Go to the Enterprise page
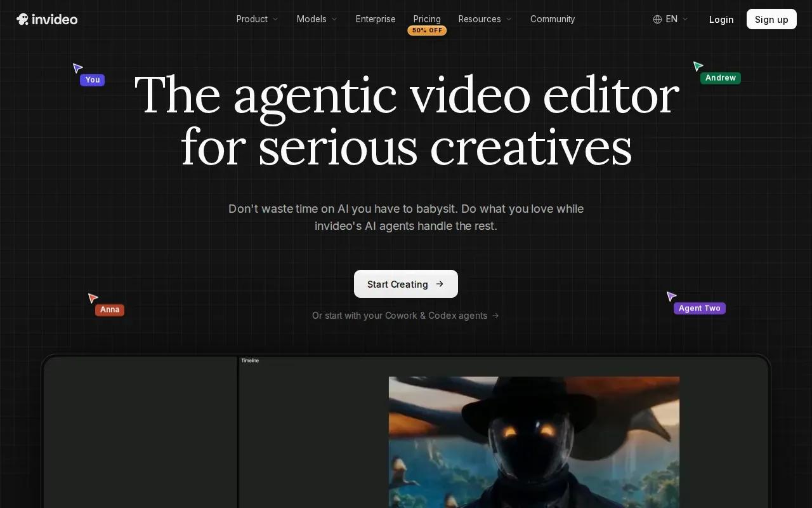Image resolution: width=812 pixels, height=508 pixels. click(x=376, y=19)
